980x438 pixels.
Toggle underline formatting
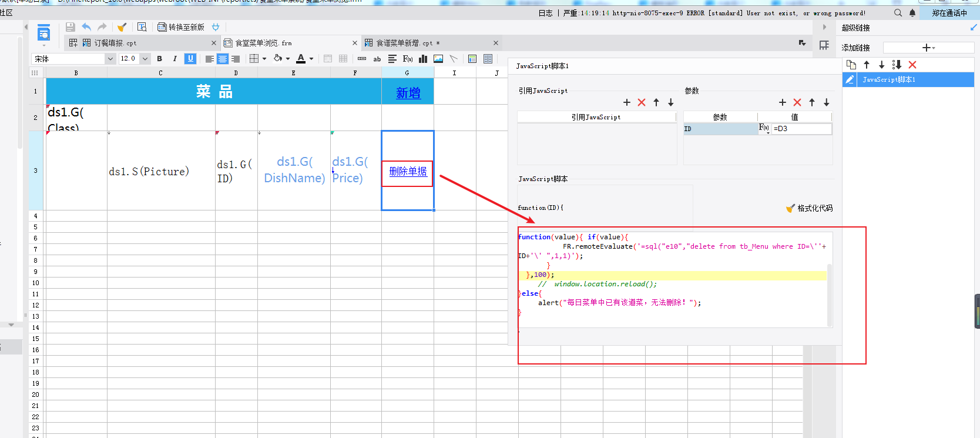click(x=190, y=59)
